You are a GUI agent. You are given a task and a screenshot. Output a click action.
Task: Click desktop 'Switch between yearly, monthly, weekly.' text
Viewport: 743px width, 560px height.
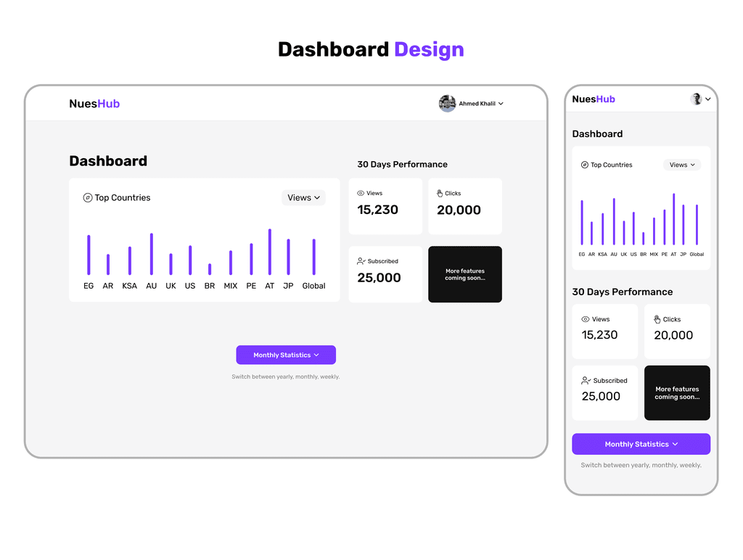286,376
